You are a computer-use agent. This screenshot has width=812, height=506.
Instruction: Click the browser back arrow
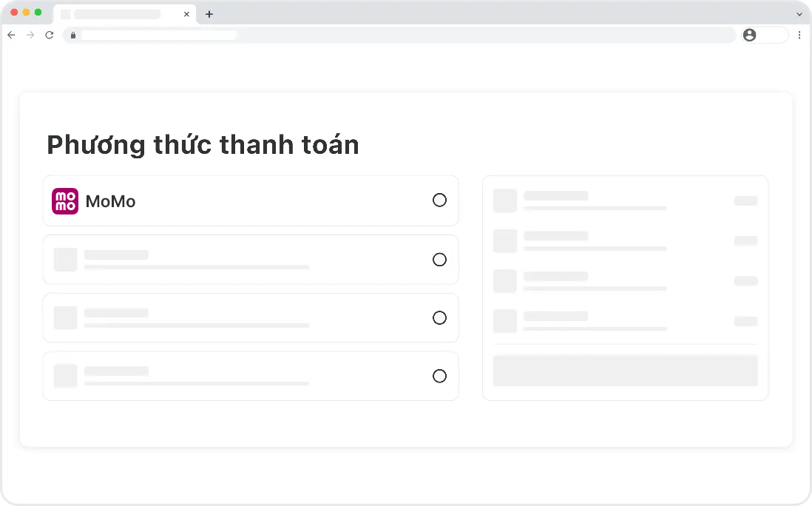[x=11, y=35]
